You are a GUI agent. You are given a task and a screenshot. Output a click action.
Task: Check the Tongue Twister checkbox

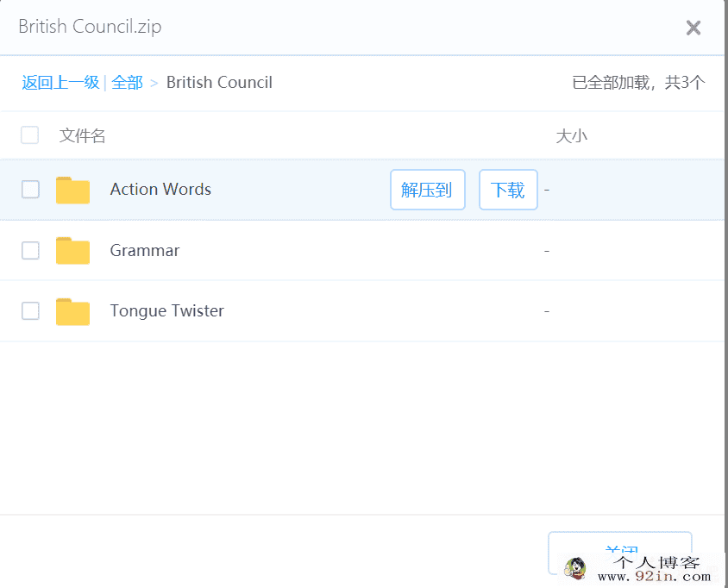[x=30, y=311]
